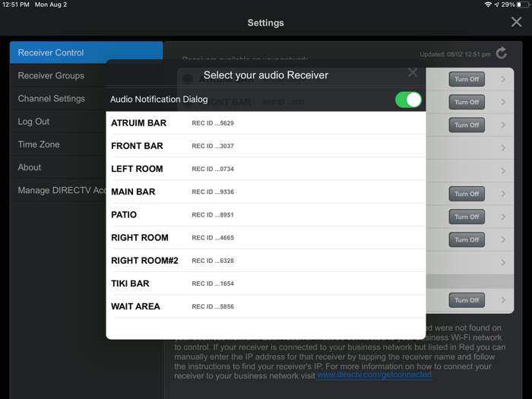The height and width of the screenshot is (399, 532).
Task: Select the MAIN BAR receiver row
Action: (266, 192)
